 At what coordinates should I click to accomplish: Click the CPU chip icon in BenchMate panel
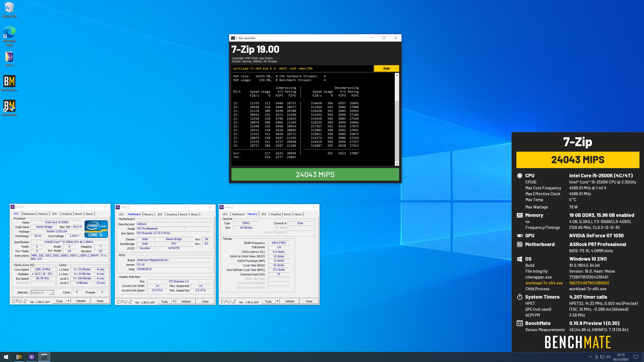click(x=520, y=176)
